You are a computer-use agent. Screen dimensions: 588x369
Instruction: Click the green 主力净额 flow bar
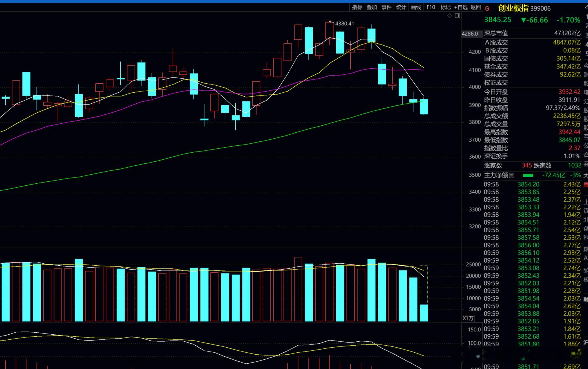(528, 175)
